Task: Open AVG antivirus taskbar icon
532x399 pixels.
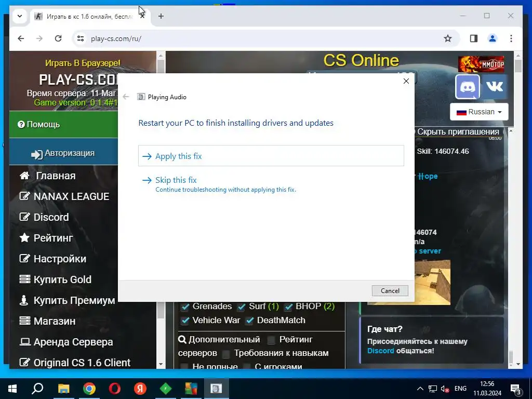Action: point(191,389)
